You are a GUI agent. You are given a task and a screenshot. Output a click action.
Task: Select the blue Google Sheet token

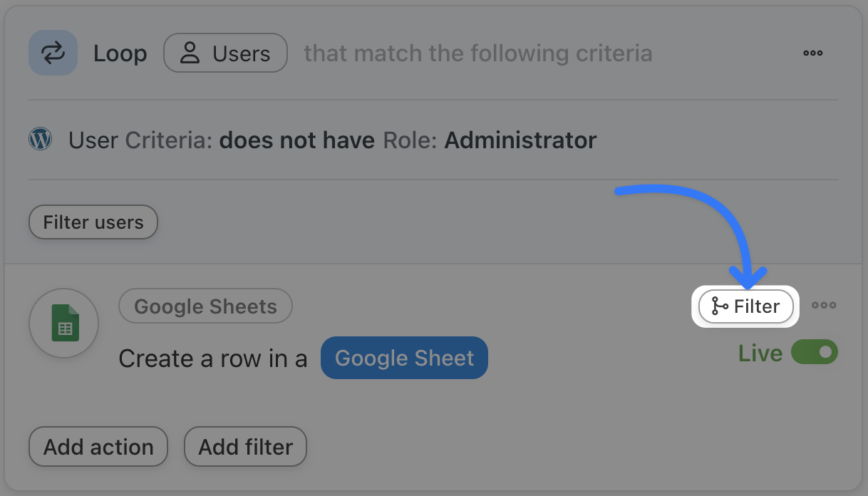tap(404, 358)
